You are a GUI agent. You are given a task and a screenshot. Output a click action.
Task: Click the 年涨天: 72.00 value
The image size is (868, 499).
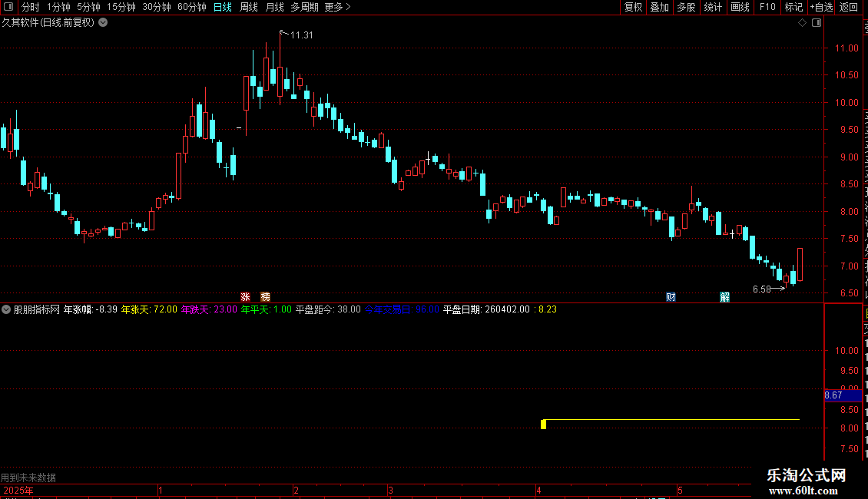(x=150, y=310)
